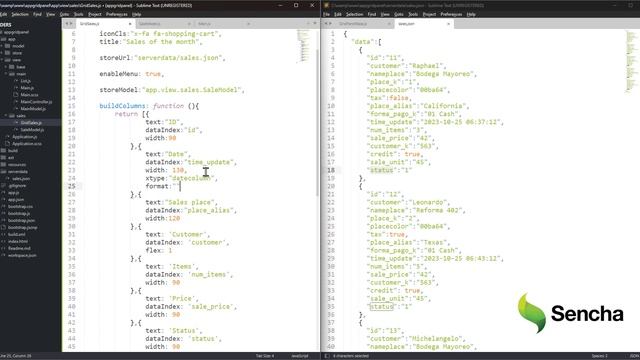Open the Tools menu in left window

coord(79,14)
